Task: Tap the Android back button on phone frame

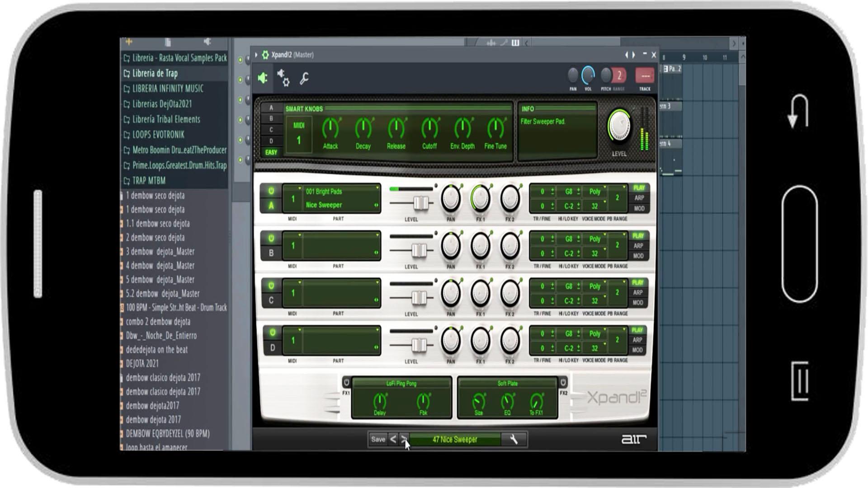Action: tap(798, 111)
